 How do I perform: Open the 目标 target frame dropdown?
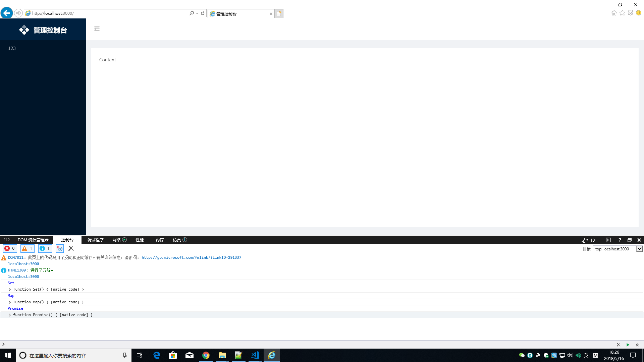pyautogui.click(x=639, y=249)
